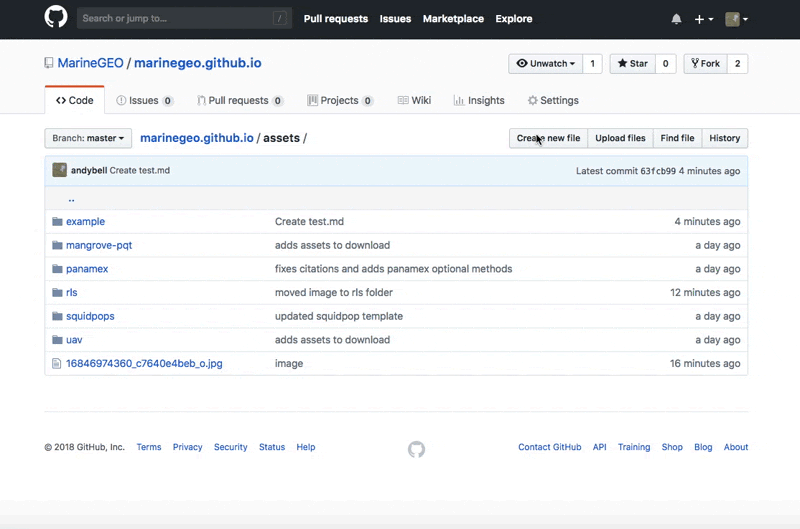Click the panamex folder icon
The height and width of the screenshot is (529, 800).
click(x=57, y=269)
